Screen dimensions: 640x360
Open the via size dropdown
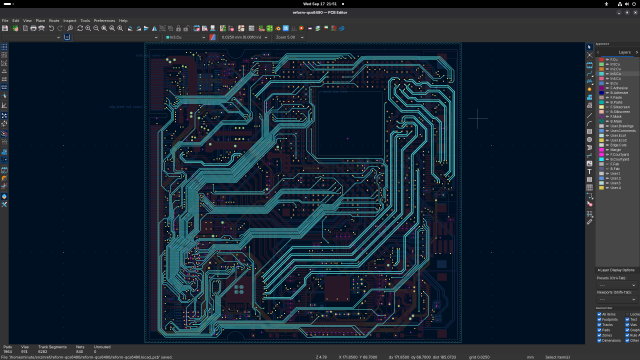coord(116,37)
